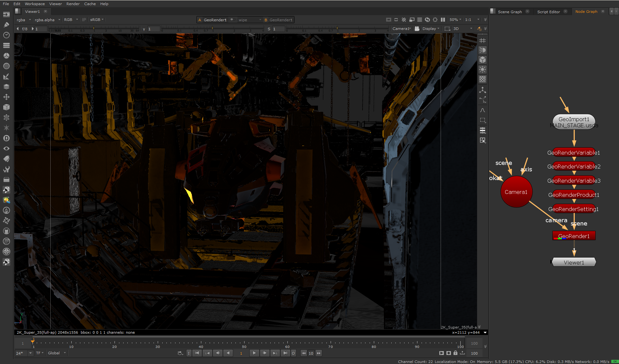Open the Workspace menu
Screen dimensions: 619x364
click(35, 4)
